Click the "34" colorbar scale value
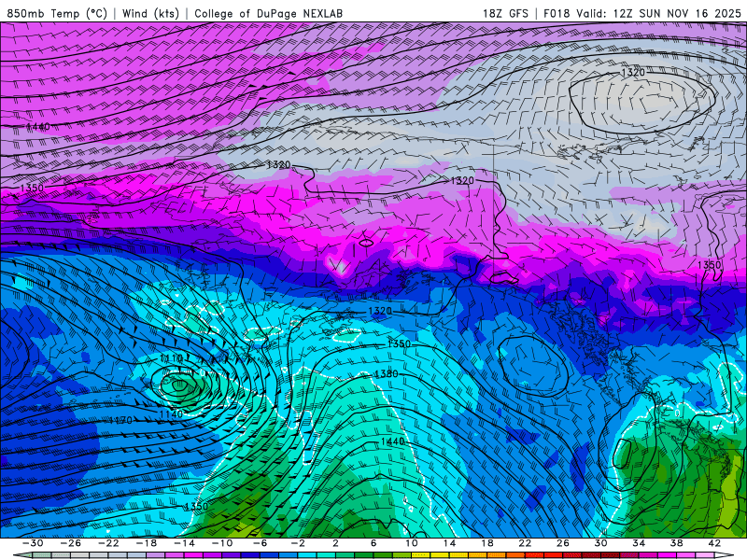 coord(639,543)
